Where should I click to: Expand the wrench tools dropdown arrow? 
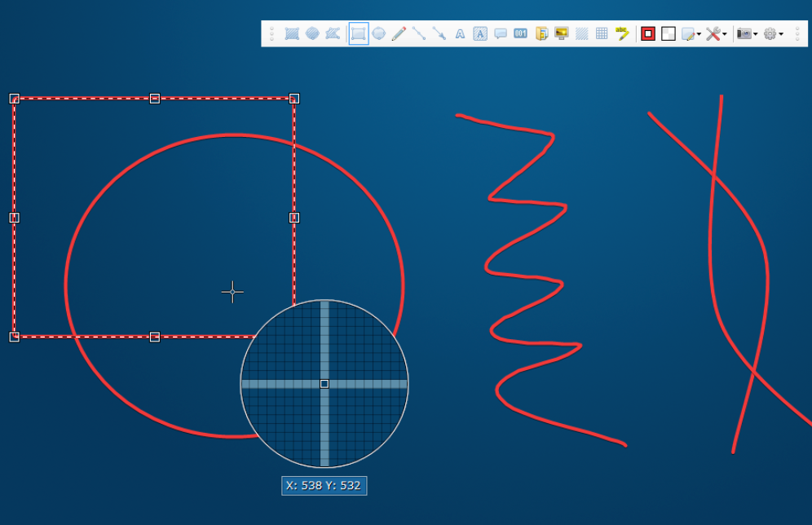tap(725, 35)
